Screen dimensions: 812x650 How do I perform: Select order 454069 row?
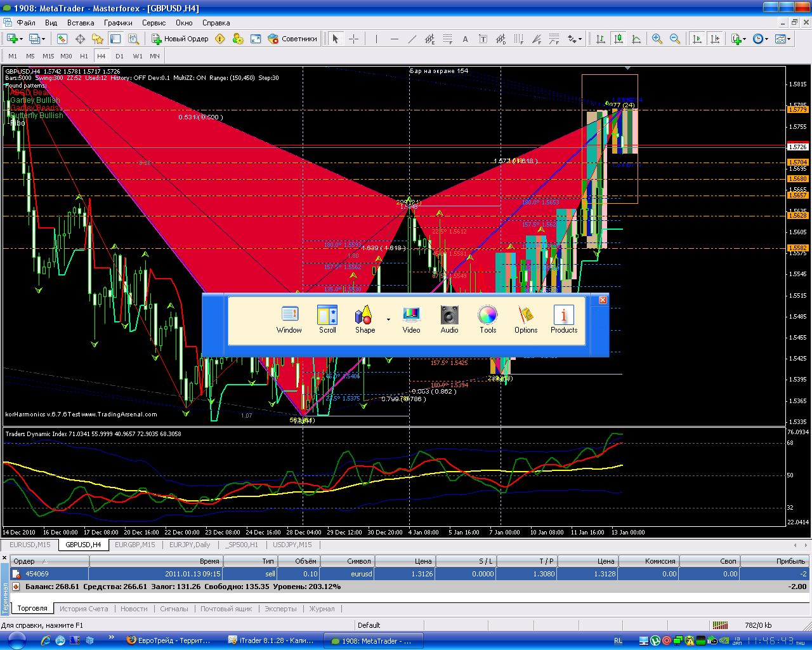410,574
